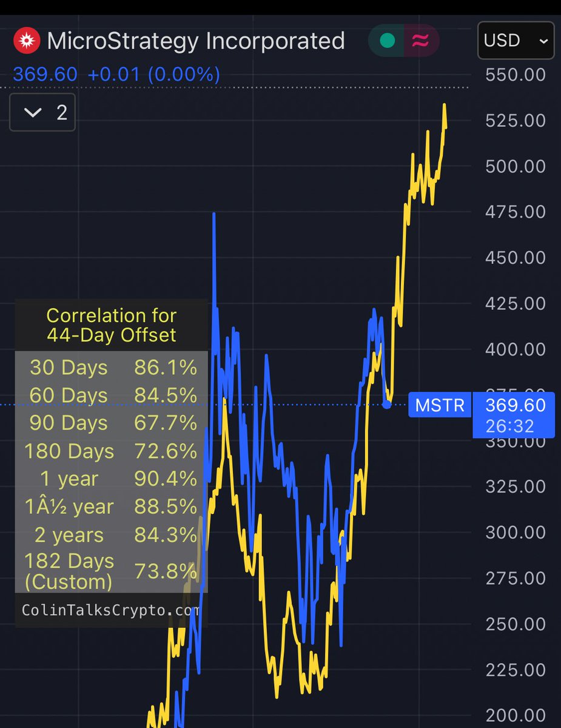Click the 200.00 price axis label

tap(516, 716)
